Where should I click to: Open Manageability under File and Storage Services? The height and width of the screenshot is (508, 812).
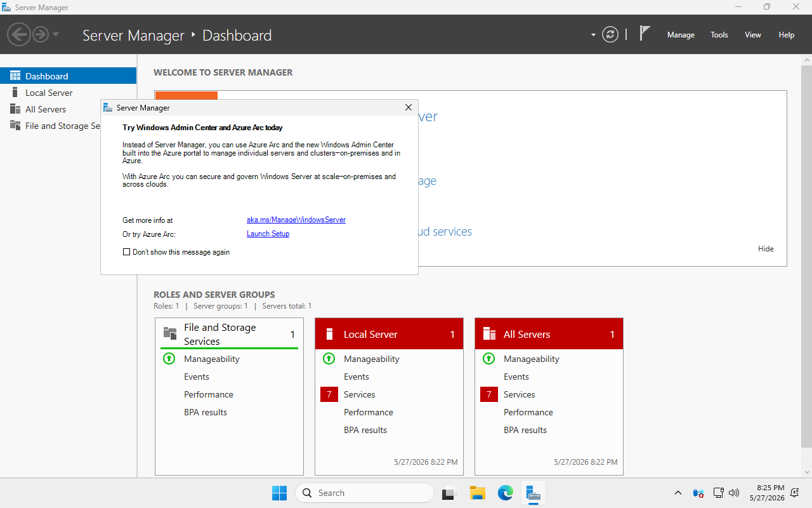(x=212, y=359)
